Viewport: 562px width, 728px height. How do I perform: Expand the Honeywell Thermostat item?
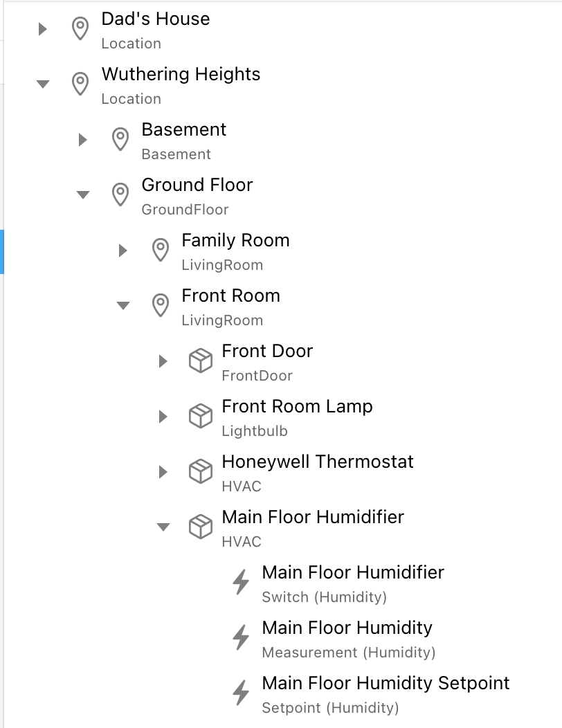pos(163,472)
